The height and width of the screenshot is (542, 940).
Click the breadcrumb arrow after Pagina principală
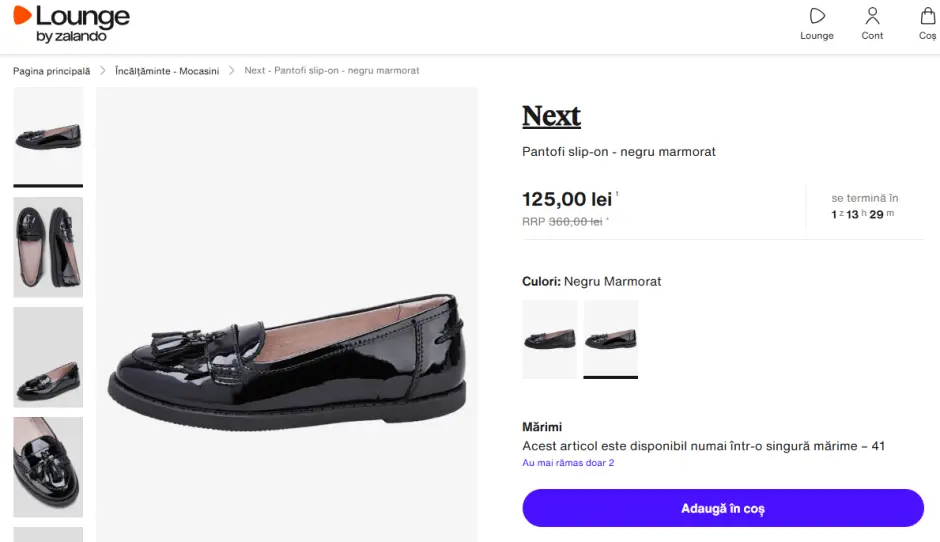coord(102,71)
